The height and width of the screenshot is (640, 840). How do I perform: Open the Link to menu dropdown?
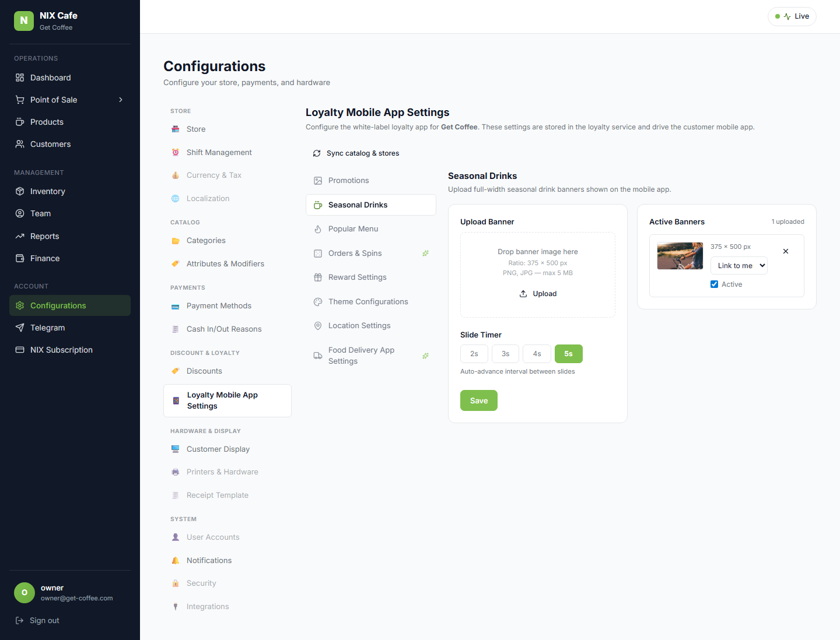click(x=739, y=265)
